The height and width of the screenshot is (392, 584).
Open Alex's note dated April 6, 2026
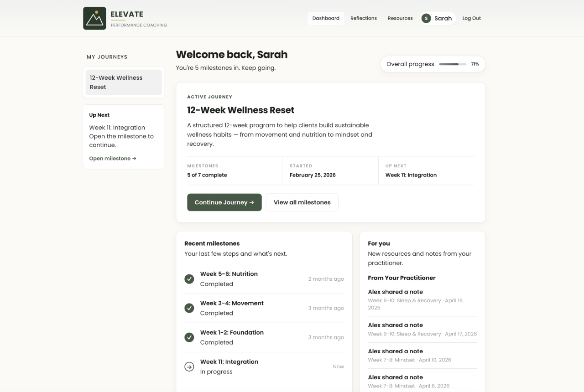422,381
